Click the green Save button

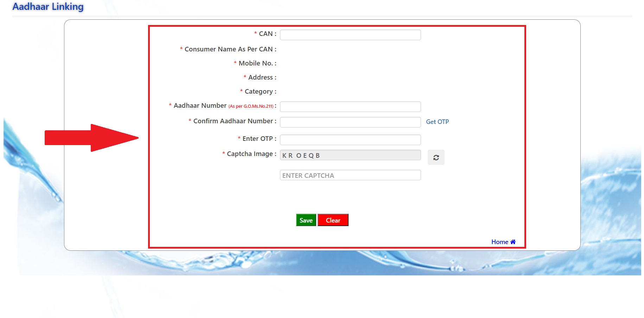pos(306,220)
